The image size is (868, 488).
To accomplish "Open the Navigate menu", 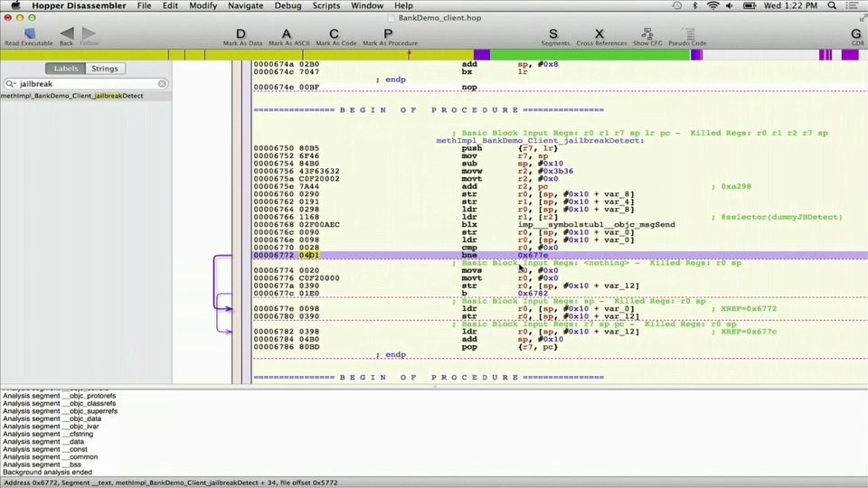I will (246, 5).
